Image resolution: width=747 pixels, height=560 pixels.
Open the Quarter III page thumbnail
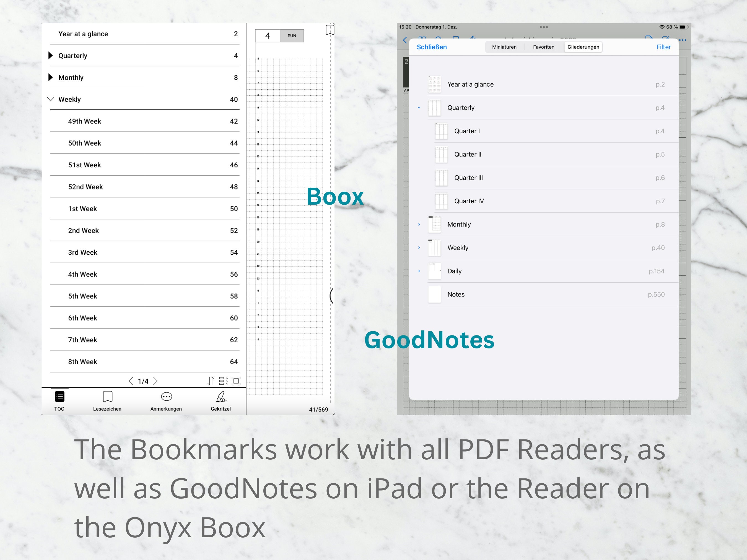(441, 178)
